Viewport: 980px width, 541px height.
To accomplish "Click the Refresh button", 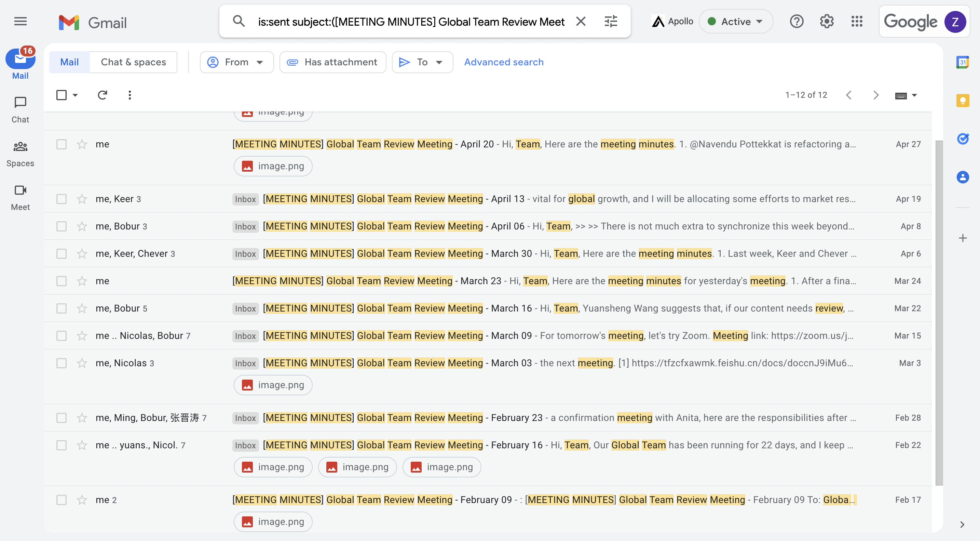I will click(x=102, y=95).
